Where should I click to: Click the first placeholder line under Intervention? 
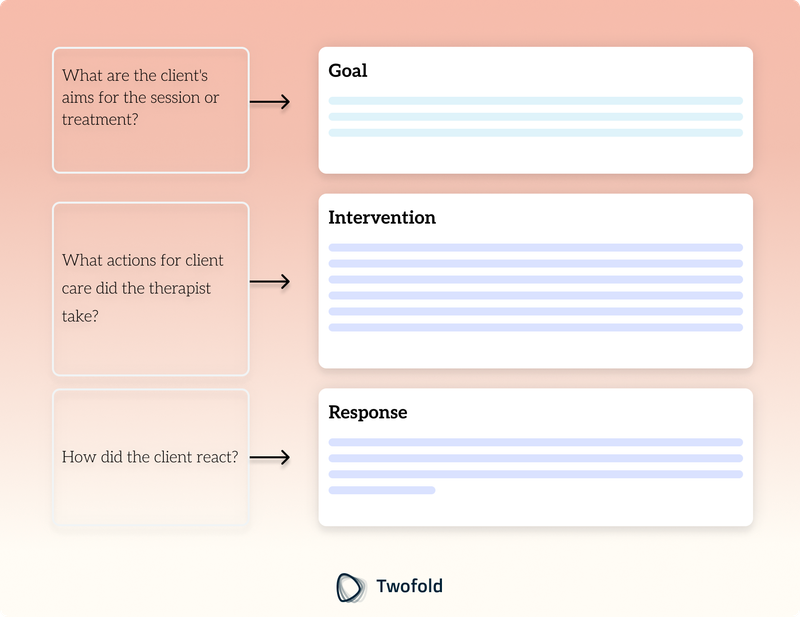click(x=535, y=248)
